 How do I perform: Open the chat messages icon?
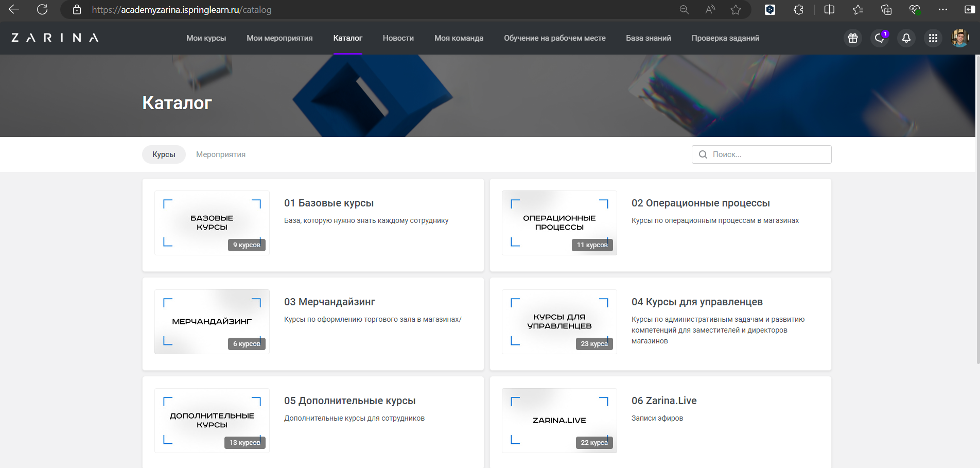[x=880, y=38]
